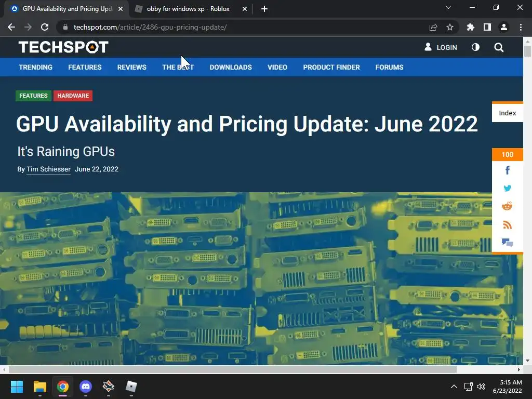Click the browser forward arrow
Image resolution: width=532 pixels, height=399 pixels.
coord(28,27)
